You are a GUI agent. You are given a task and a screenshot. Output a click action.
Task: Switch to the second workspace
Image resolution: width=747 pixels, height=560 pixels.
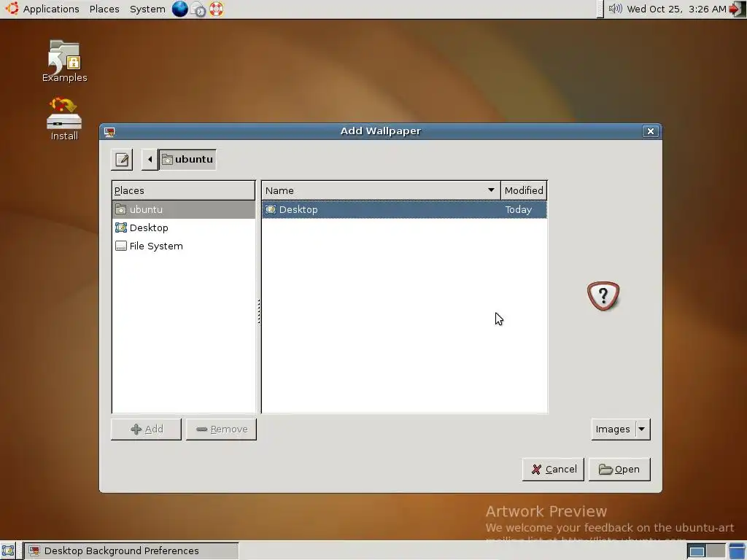click(x=716, y=551)
